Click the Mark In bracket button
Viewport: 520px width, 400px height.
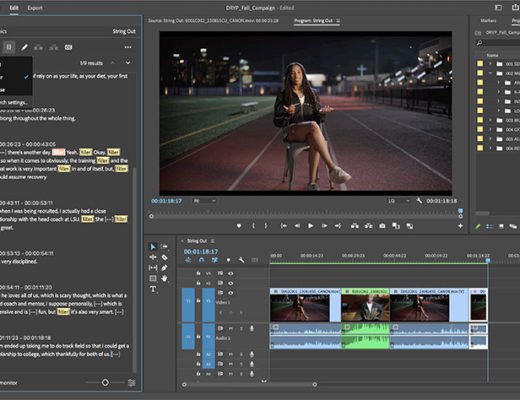click(253, 226)
